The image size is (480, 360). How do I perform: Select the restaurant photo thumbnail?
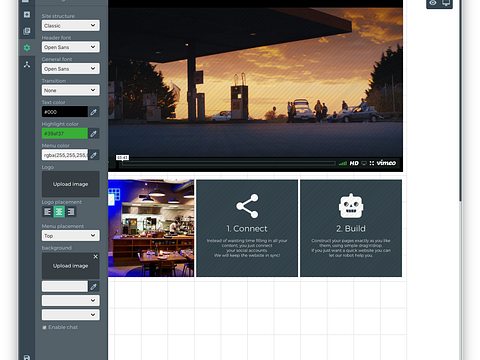pos(151,228)
